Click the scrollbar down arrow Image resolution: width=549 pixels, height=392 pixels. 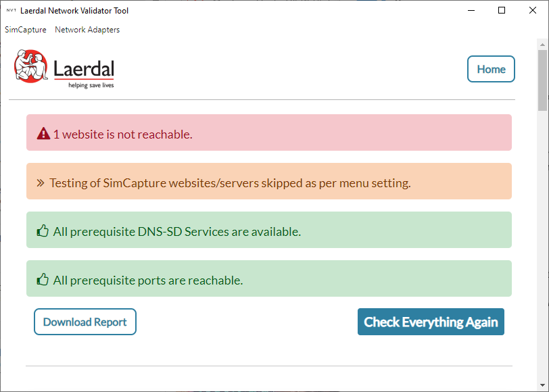click(x=542, y=386)
